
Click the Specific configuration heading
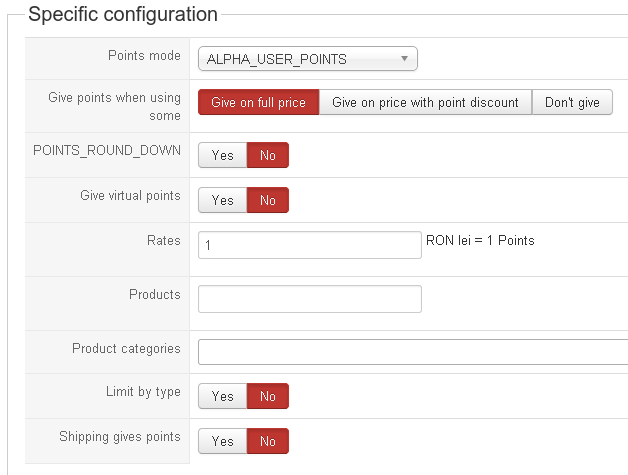[123, 15]
